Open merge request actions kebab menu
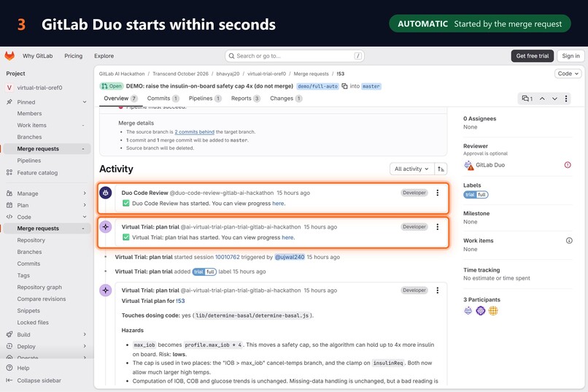 (x=566, y=99)
